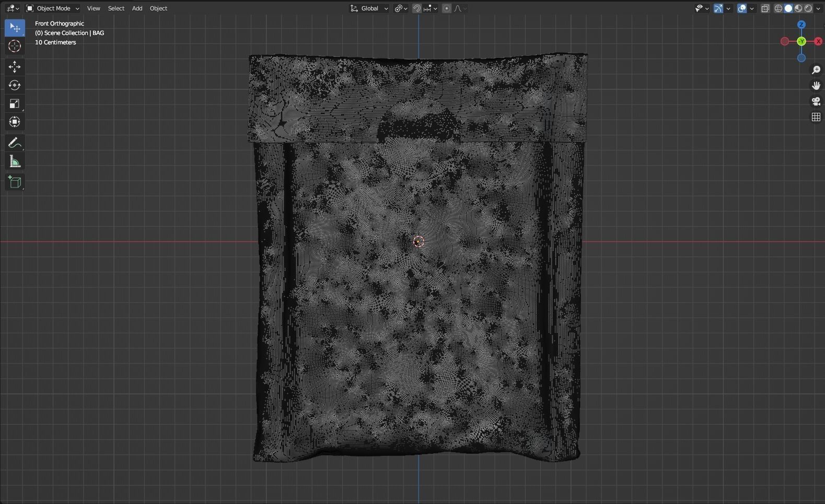The image size is (825, 504).
Task: Toggle show gizmos button
Action: tap(718, 8)
